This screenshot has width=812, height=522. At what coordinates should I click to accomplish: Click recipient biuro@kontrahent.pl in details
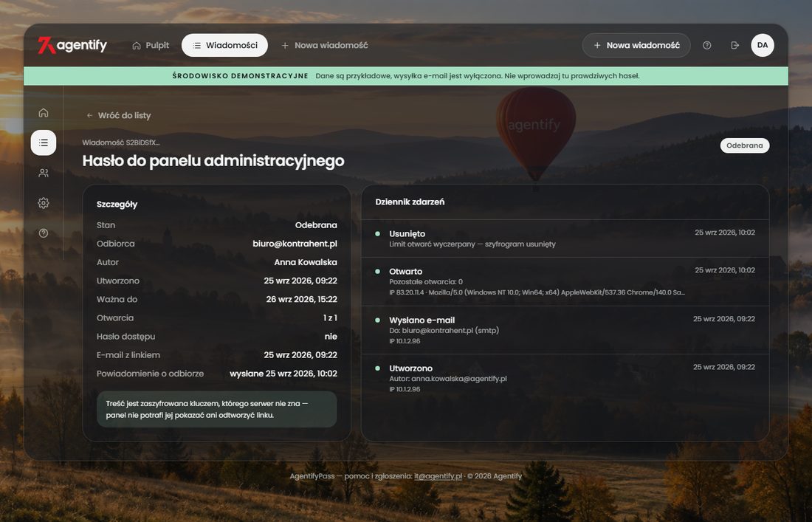295,244
